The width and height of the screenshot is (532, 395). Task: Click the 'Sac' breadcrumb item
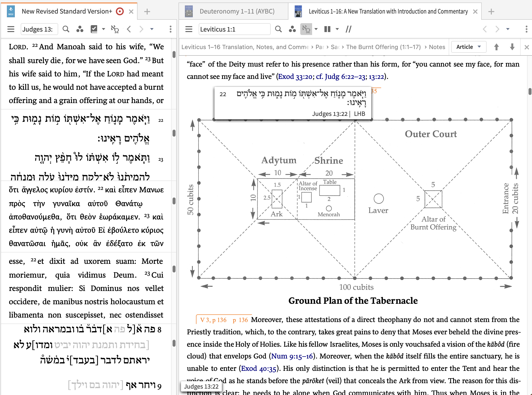(x=335, y=47)
